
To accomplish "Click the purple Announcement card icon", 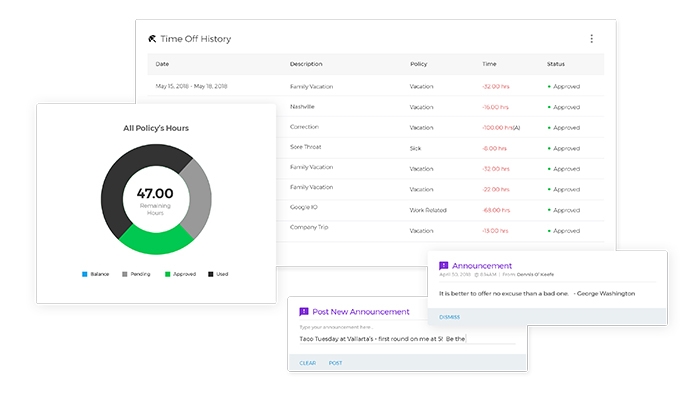I will tap(444, 266).
